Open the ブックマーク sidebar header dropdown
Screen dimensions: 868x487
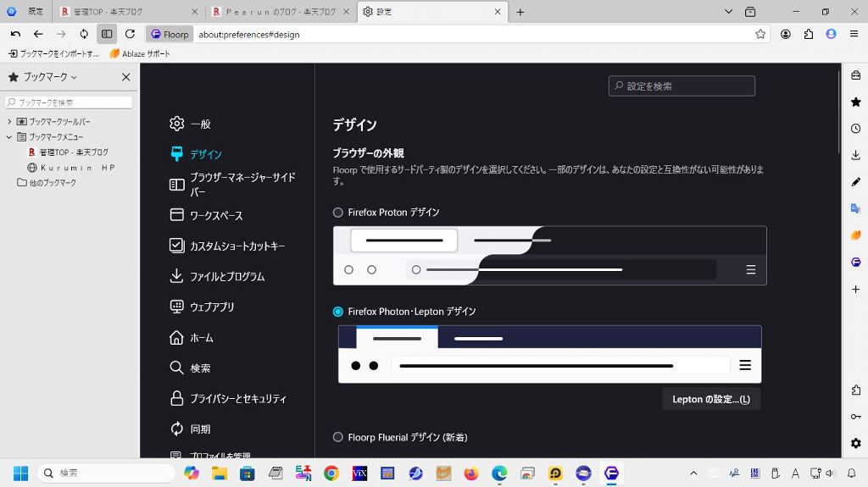pos(49,77)
